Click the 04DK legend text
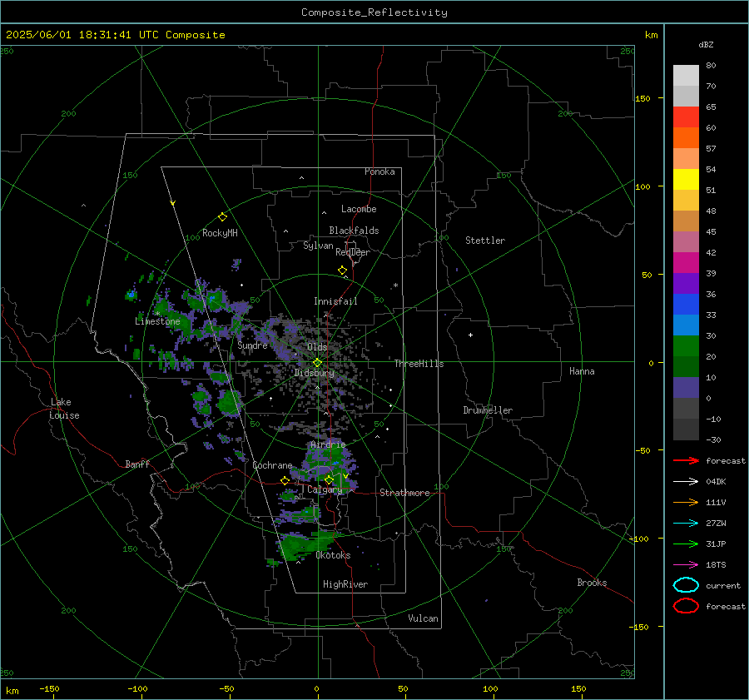 [x=716, y=482]
